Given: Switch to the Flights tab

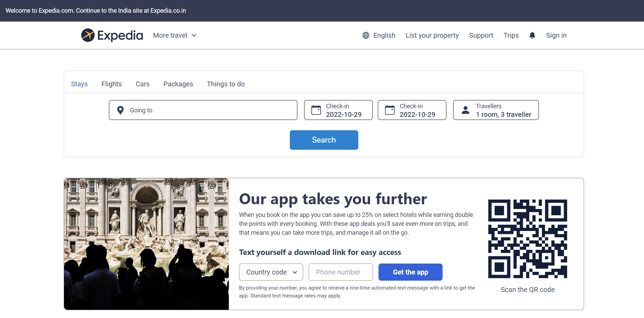Looking at the screenshot, I should (111, 84).
